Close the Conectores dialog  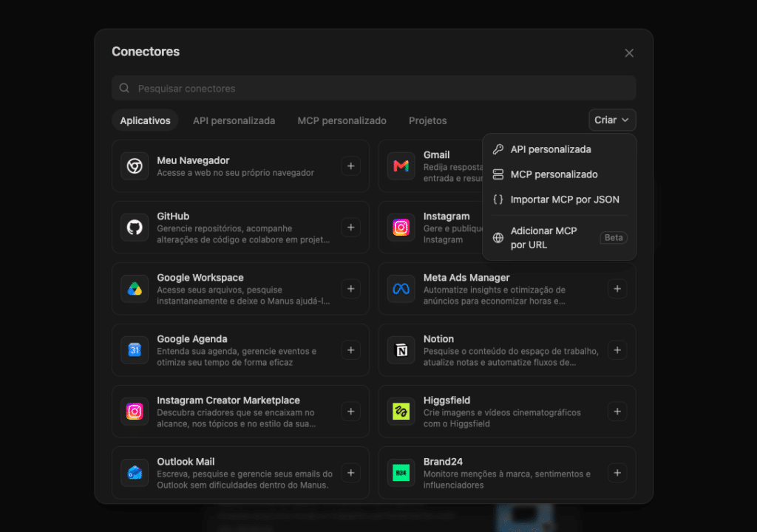tap(628, 53)
